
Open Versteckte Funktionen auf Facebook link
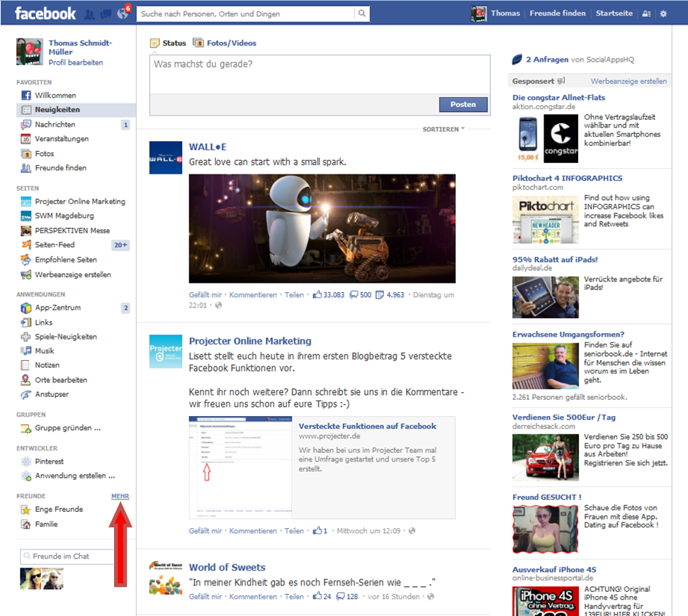coord(367,426)
